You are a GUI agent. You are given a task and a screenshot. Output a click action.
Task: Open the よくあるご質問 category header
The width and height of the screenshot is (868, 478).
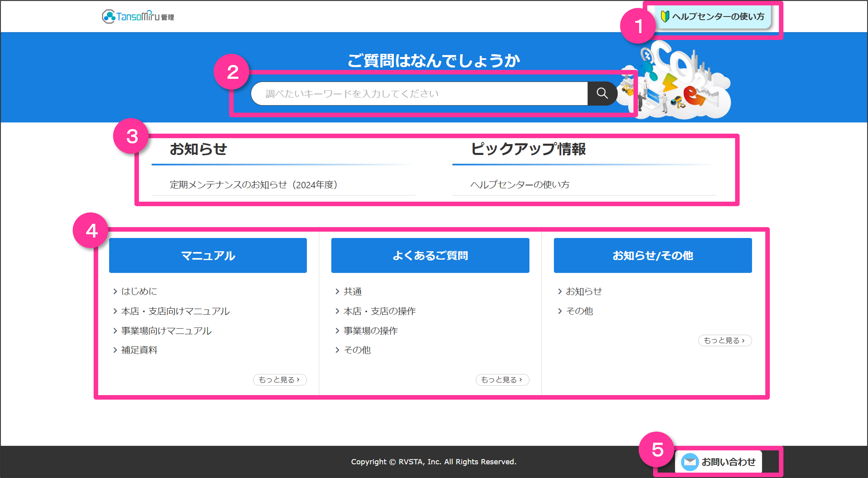430,256
